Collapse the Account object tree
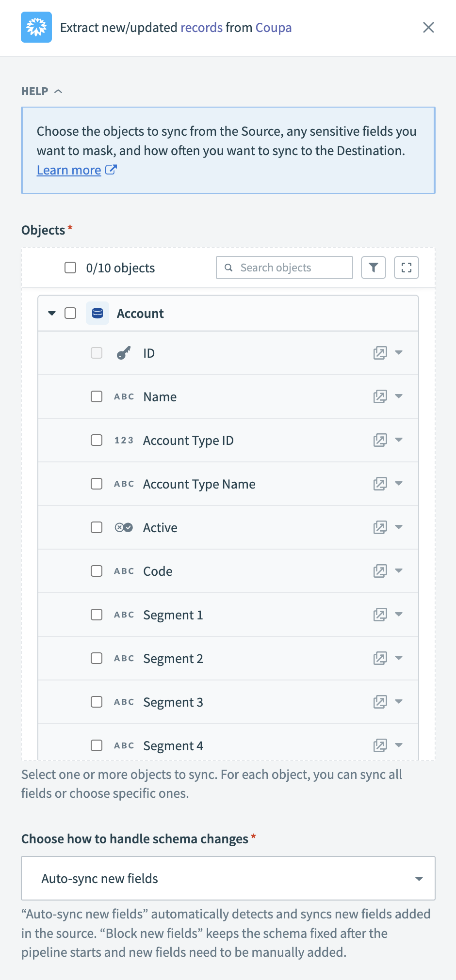 [52, 313]
